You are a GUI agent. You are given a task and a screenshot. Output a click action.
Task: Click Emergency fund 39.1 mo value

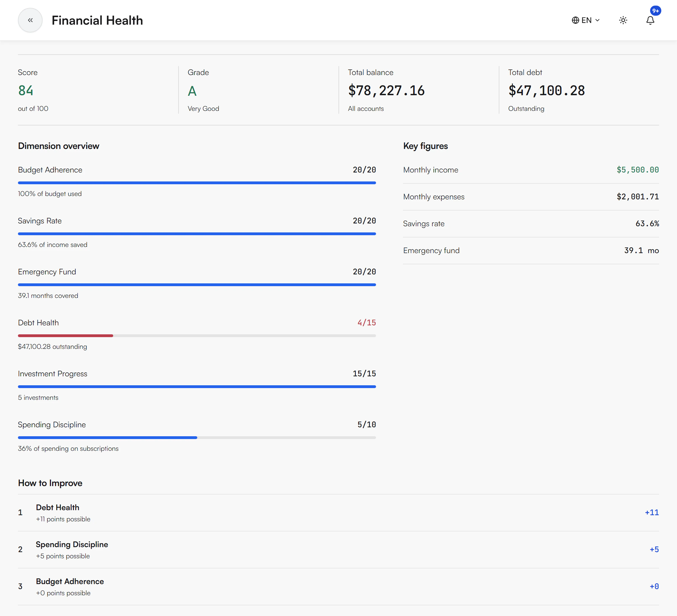coord(641,250)
